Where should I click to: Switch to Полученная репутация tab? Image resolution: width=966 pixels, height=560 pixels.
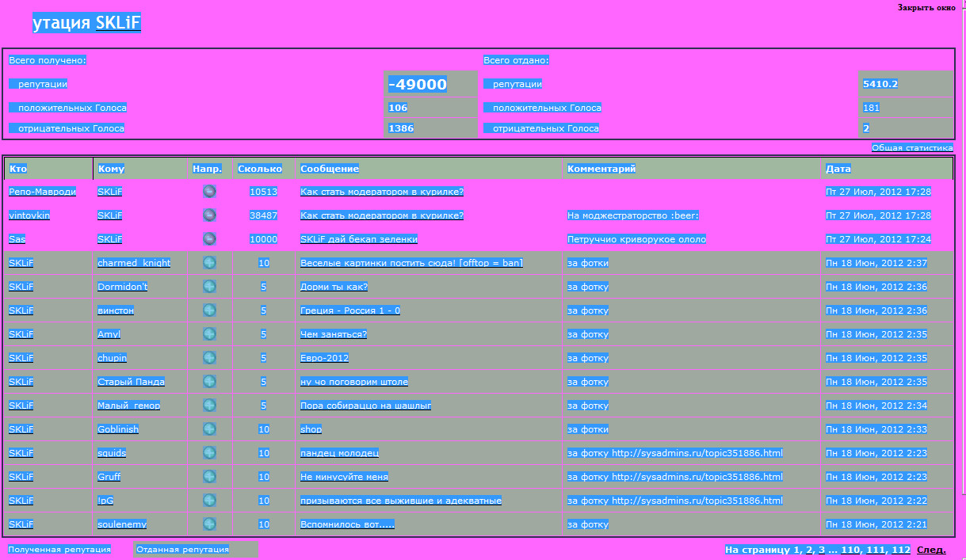click(59, 548)
